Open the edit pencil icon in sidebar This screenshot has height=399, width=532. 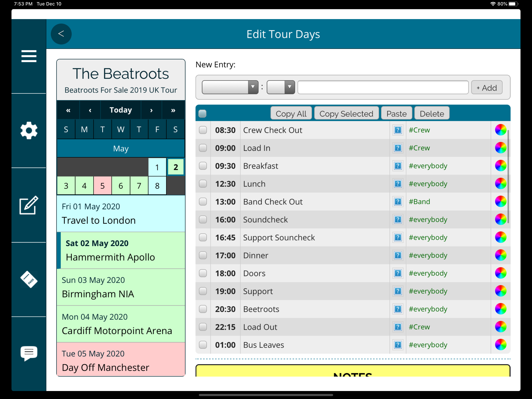29,205
